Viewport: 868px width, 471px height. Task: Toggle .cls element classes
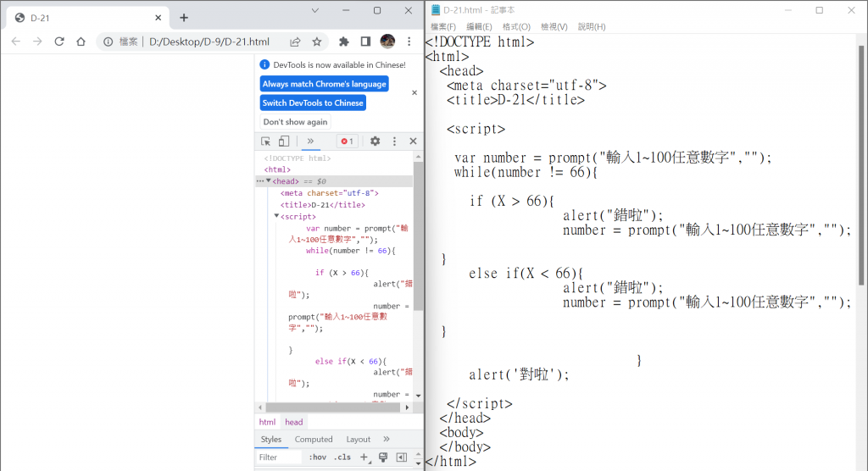tap(342, 457)
